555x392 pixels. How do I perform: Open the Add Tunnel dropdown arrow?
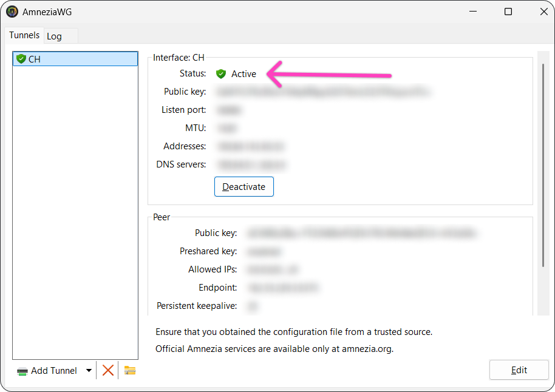(x=89, y=370)
